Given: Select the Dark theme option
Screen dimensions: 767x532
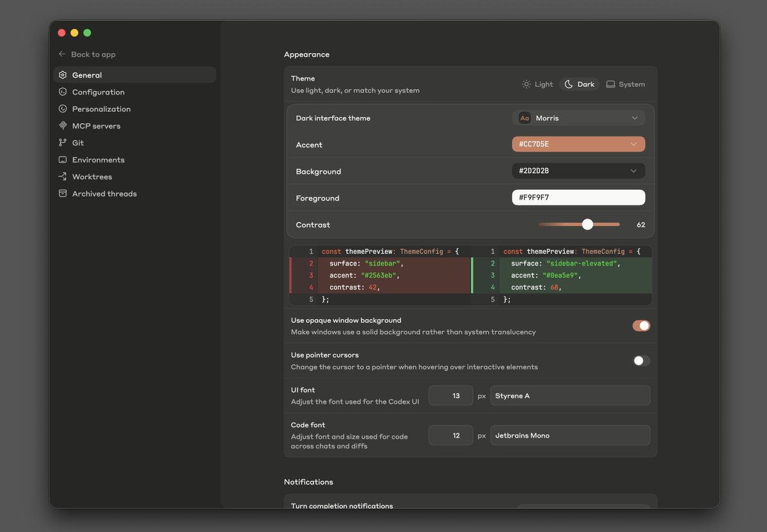Looking at the screenshot, I should 579,84.
